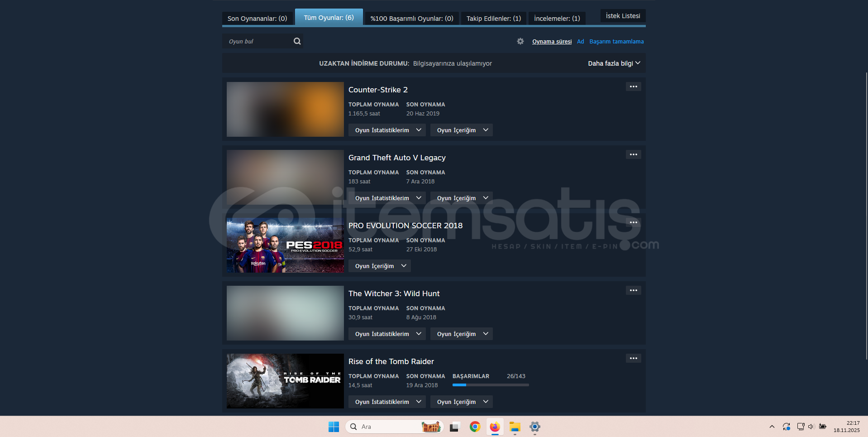This screenshot has height=437, width=868.
Task: Open the %100 Başarımlı Oyunlar tab
Action: click(x=412, y=19)
